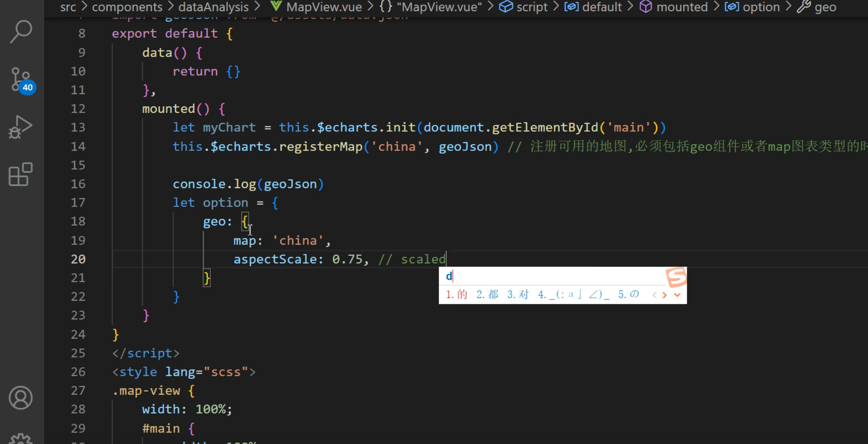The height and width of the screenshot is (444, 868).
Task: Open the mounted breadcrumb symbol dropdown
Action: [x=682, y=7]
